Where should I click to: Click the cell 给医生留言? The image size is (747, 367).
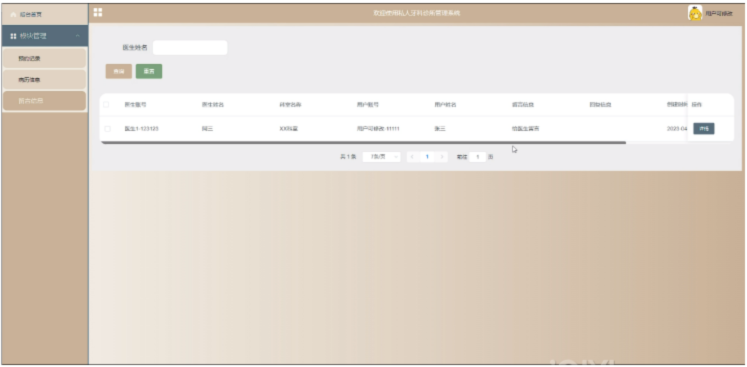pyautogui.click(x=525, y=129)
